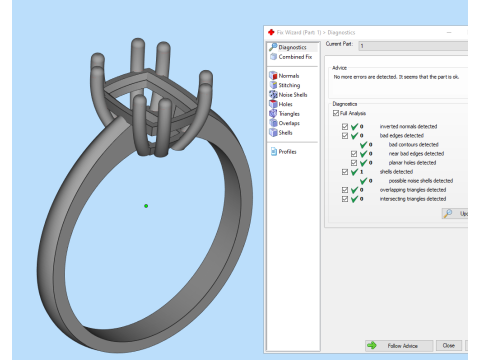
Task: Click the 'bad contours detected' text
Action: (x=413, y=145)
